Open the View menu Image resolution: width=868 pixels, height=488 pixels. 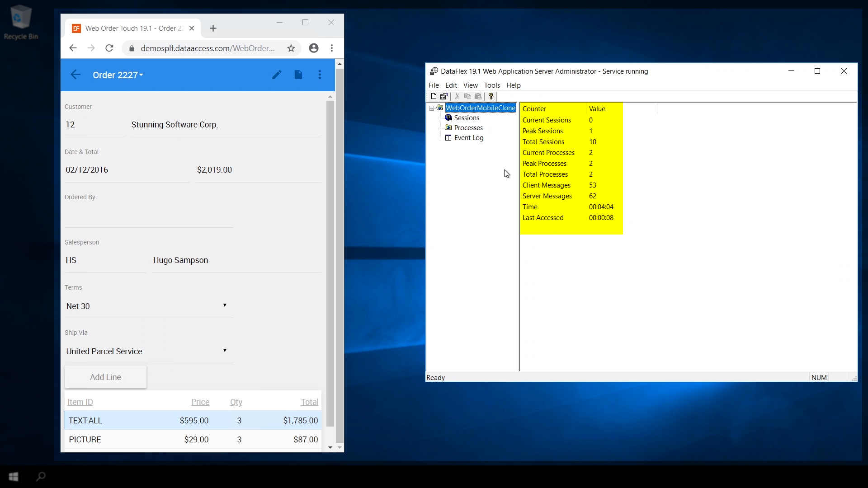(x=470, y=85)
